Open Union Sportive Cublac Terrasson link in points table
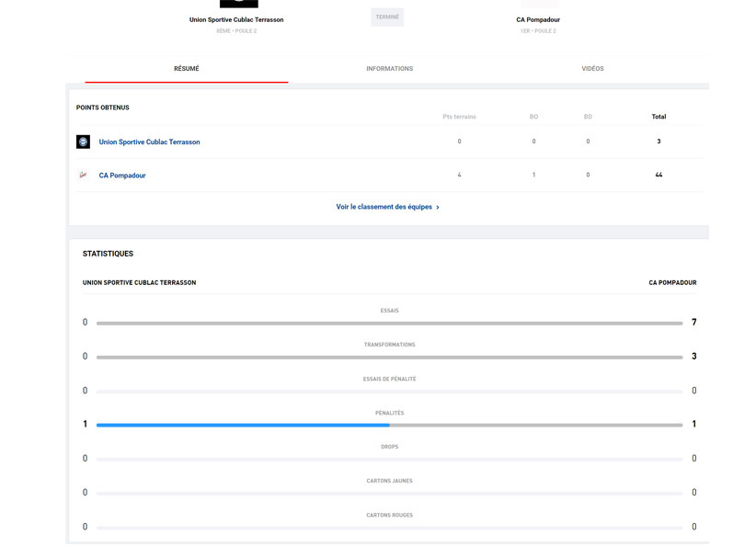The width and height of the screenshot is (756, 547). click(149, 142)
